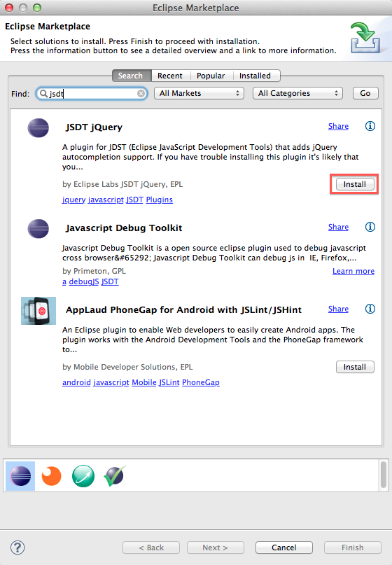Open the All Categories dropdown
The height and width of the screenshot is (565, 392).
pyautogui.click(x=297, y=93)
